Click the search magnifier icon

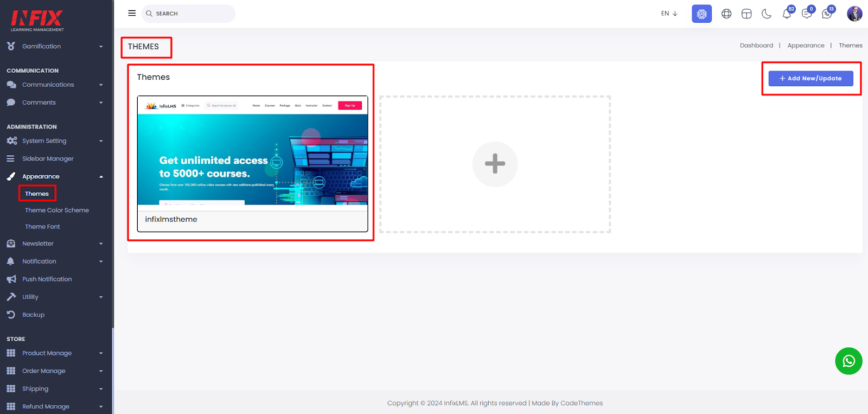pos(149,14)
